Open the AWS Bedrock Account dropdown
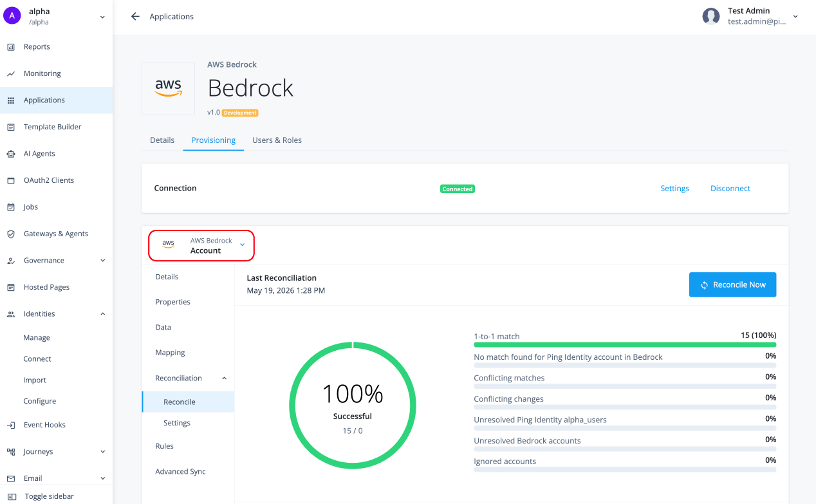Screen dimensions: 816x504 [201, 246]
